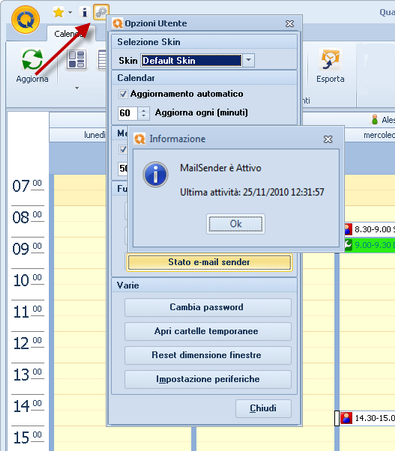Click Apri cartelle temporanee button
This screenshot has height=451, width=395.
coord(208,331)
